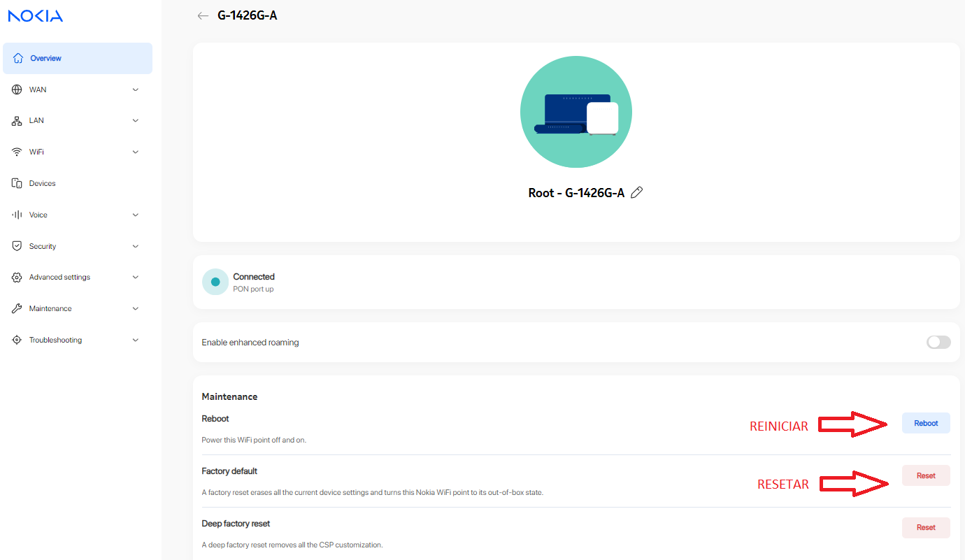
Task: Click the Maintenance wrench icon
Action: [17, 308]
